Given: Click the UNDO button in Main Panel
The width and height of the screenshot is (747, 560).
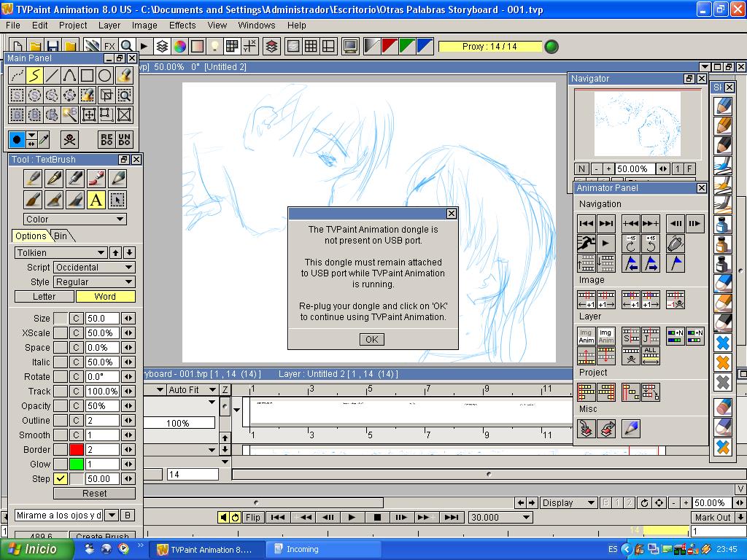Looking at the screenshot, I should [x=124, y=139].
